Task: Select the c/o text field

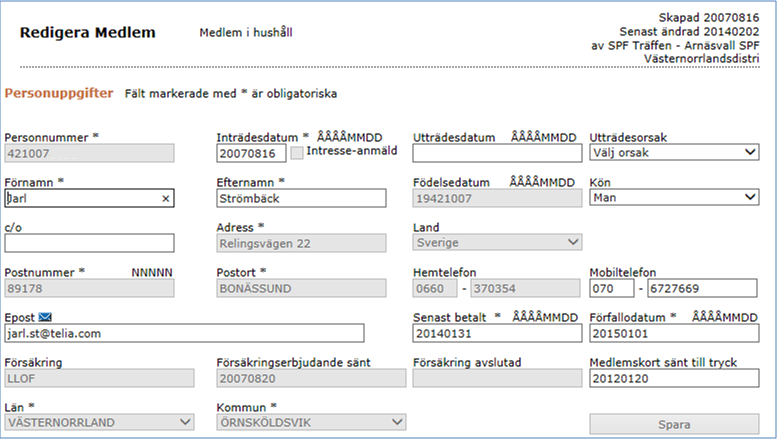Action: 89,243
